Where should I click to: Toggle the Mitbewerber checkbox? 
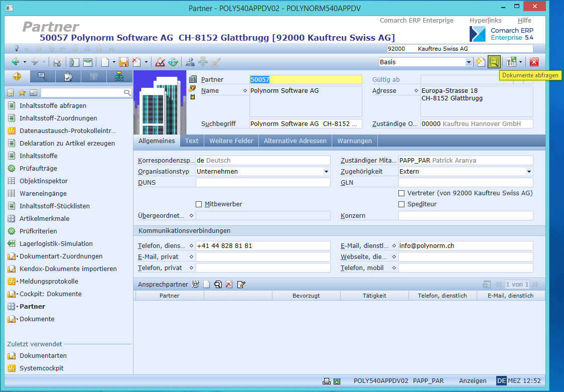pyautogui.click(x=199, y=204)
